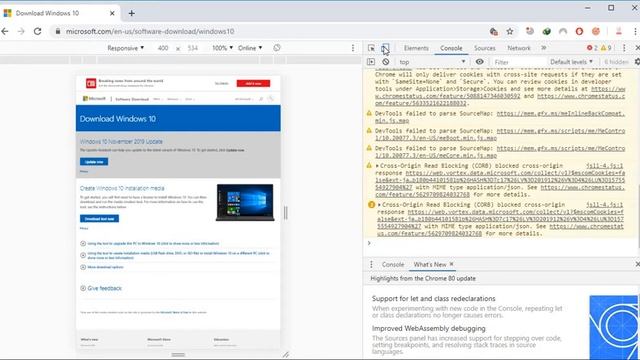
Task: Click the 6 hidden messages label
Action: coord(616,62)
